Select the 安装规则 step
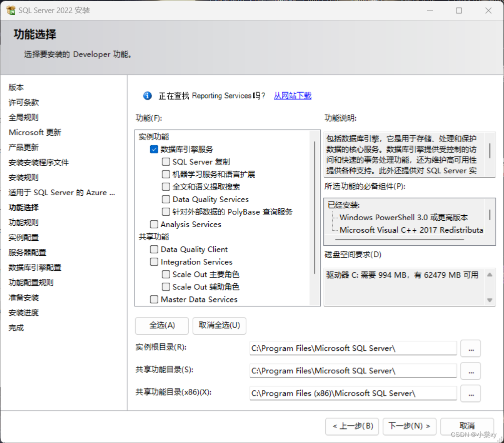Screen dimensions: 504x443 coord(24,178)
